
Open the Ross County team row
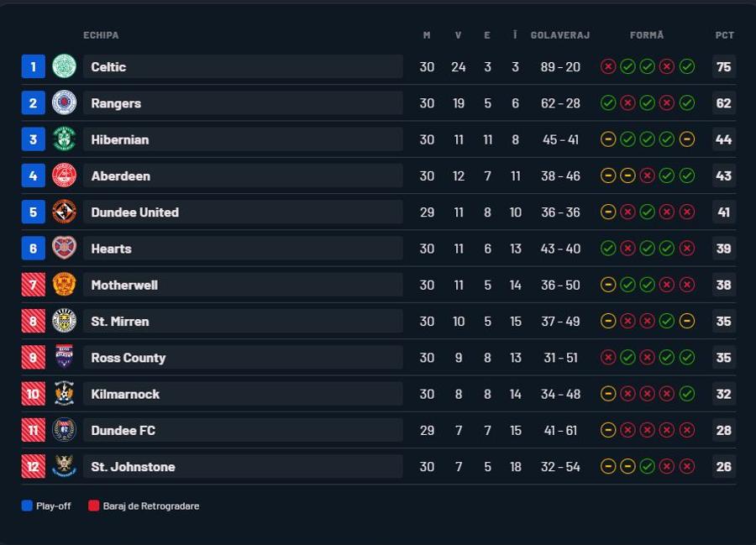pos(243,357)
